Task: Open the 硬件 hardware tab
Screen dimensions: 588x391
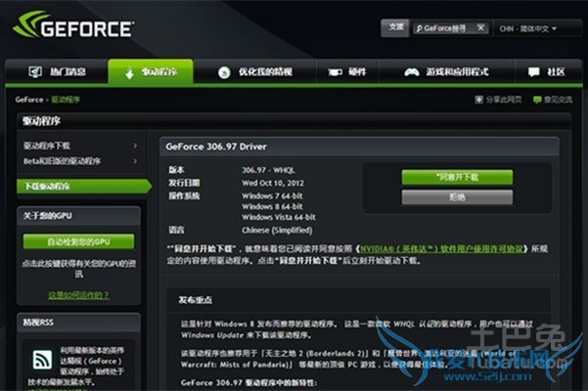Action: click(x=347, y=71)
